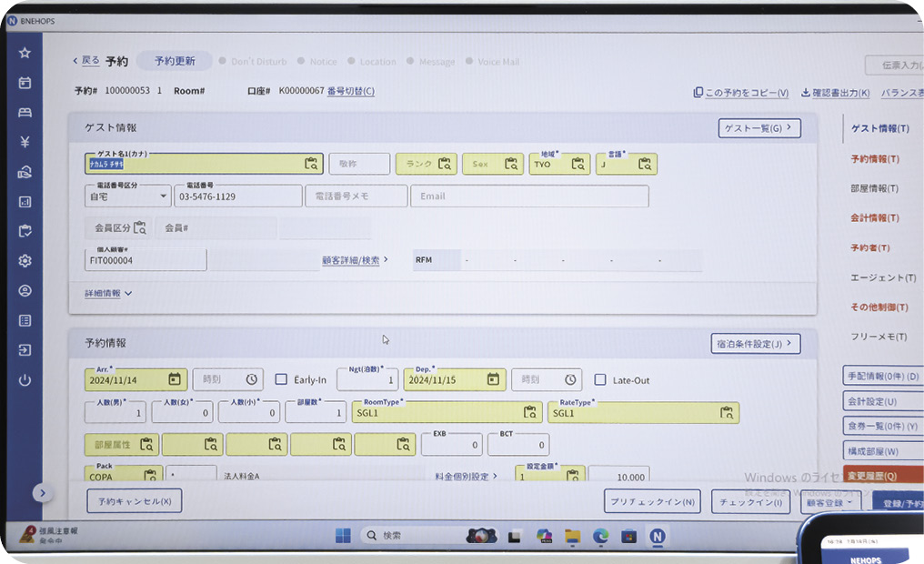Open the 電話番号区分 dropdown showing 自宅
This screenshot has height=564, width=924.
click(x=127, y=196)
